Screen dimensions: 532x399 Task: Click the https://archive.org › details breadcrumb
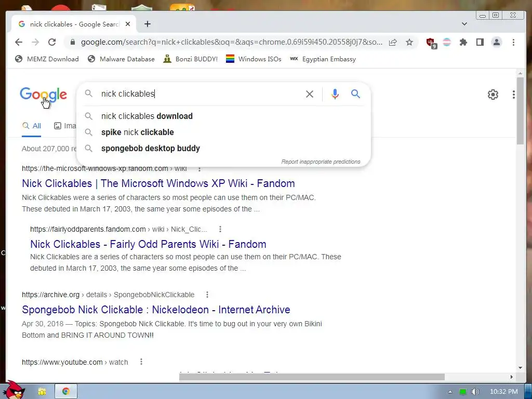pos(108,295)
